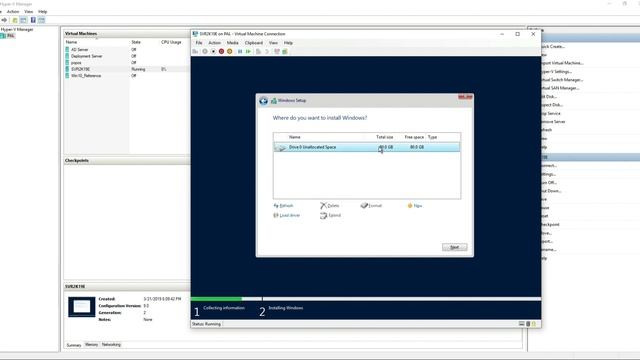Click the orange Save state toolbar icon
Screen dimensions: 640x360
pos(229,51)
